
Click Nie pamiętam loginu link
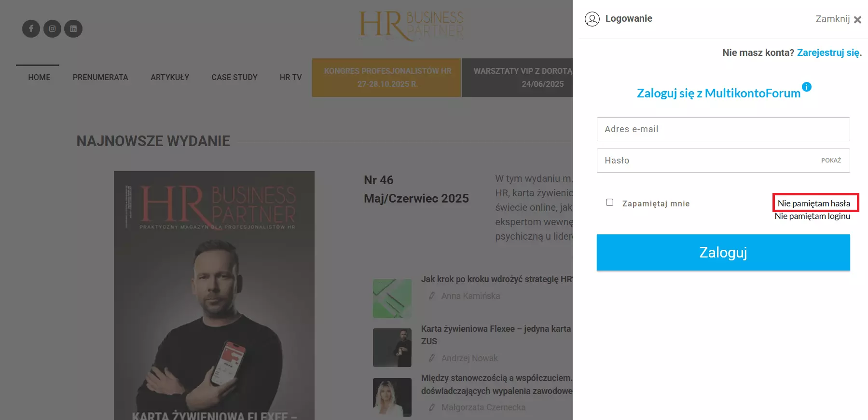(x=813, y=216)
